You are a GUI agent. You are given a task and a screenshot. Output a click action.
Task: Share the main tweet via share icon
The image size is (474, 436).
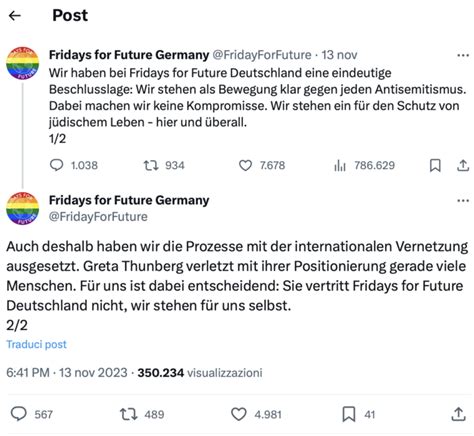458,414
